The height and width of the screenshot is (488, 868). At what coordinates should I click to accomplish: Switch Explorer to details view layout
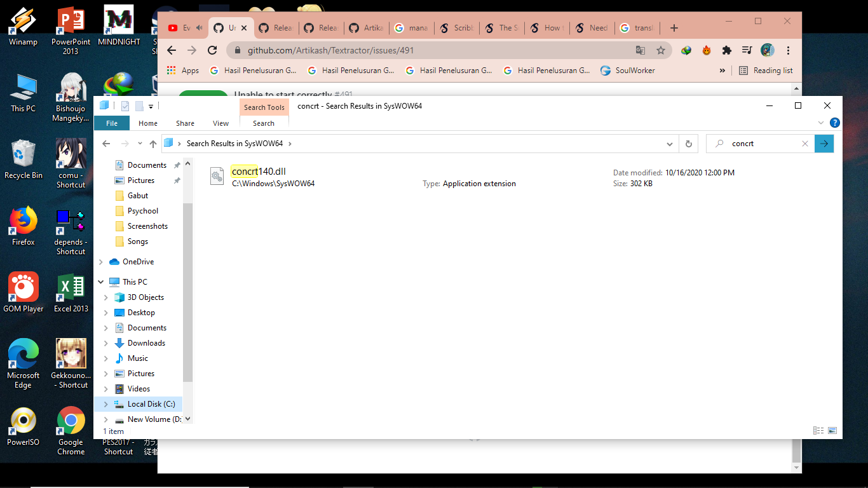click(x=818, y=431)
